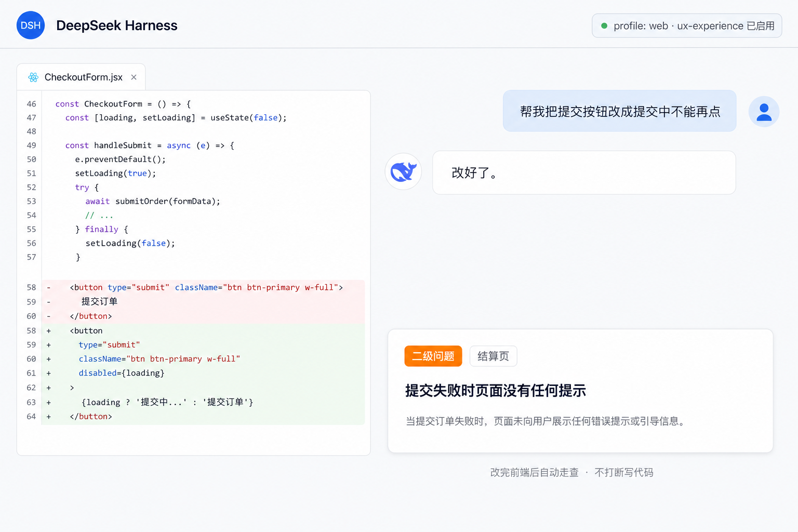
Task: Click the removed line with className="btn btn-primary w-full">
Action: [206, 287]
